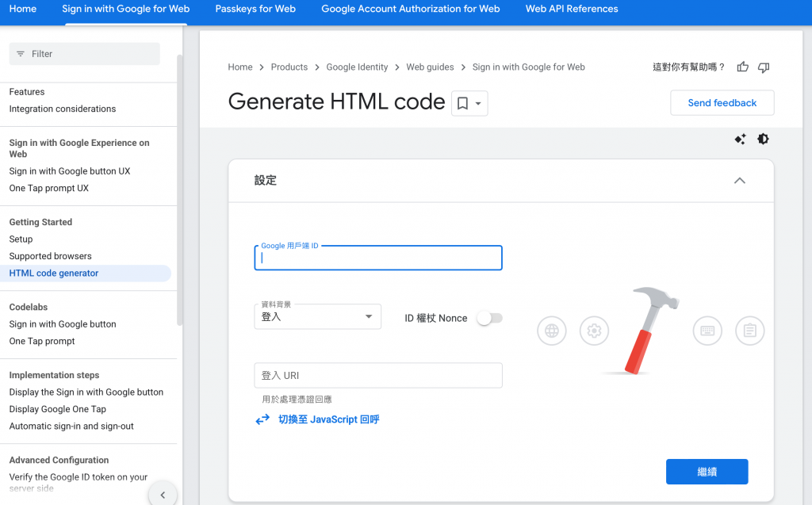This screenshot has height=505, width=812.
Task: Toggle the dark theme brightness icon
Action: [763, 139]
